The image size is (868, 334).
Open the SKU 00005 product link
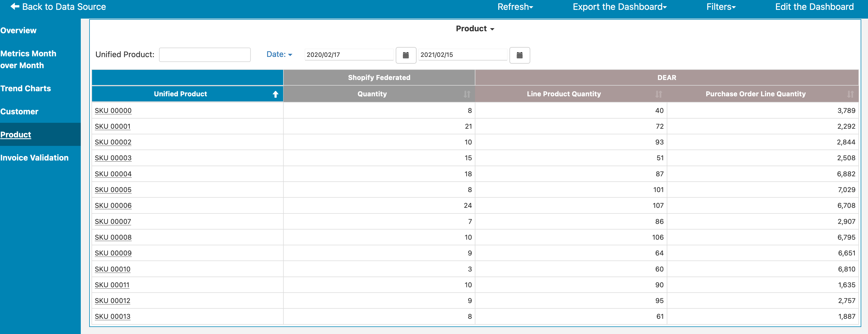tap(113, 190)
